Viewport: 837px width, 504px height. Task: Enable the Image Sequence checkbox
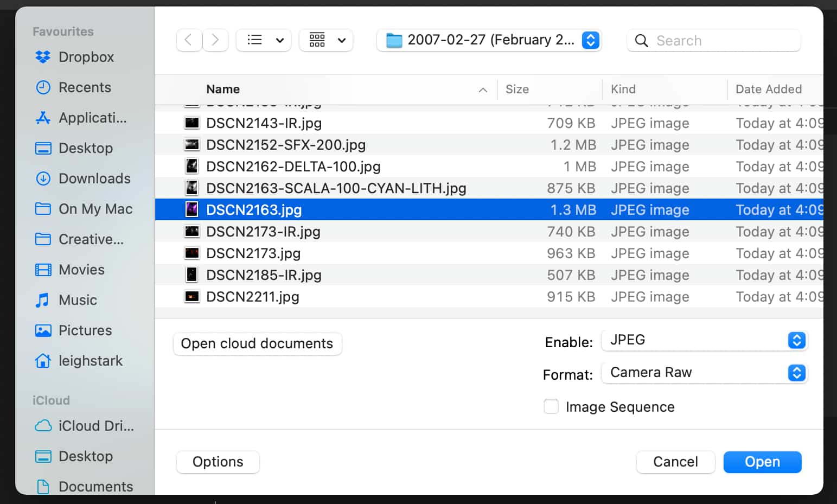click(x=551, y=406)
